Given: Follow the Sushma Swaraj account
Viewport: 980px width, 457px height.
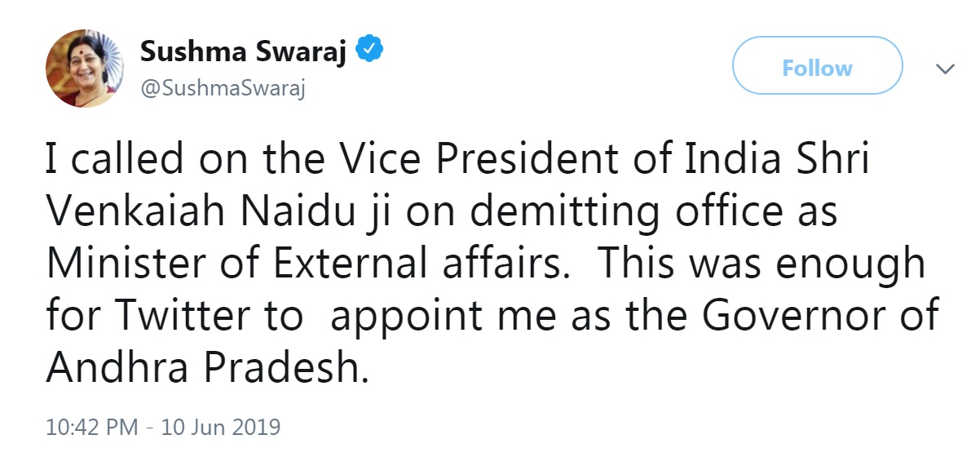Looking at the screenshot, I should pyautogui.click(x=817, y=67).
